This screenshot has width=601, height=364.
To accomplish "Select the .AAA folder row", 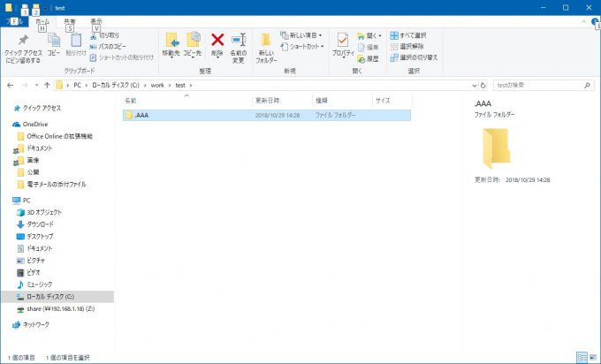I will coord(267,115).
